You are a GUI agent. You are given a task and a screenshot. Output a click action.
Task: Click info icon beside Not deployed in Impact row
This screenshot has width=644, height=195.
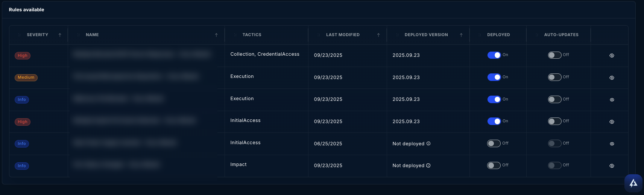click(x=428, y=165)
